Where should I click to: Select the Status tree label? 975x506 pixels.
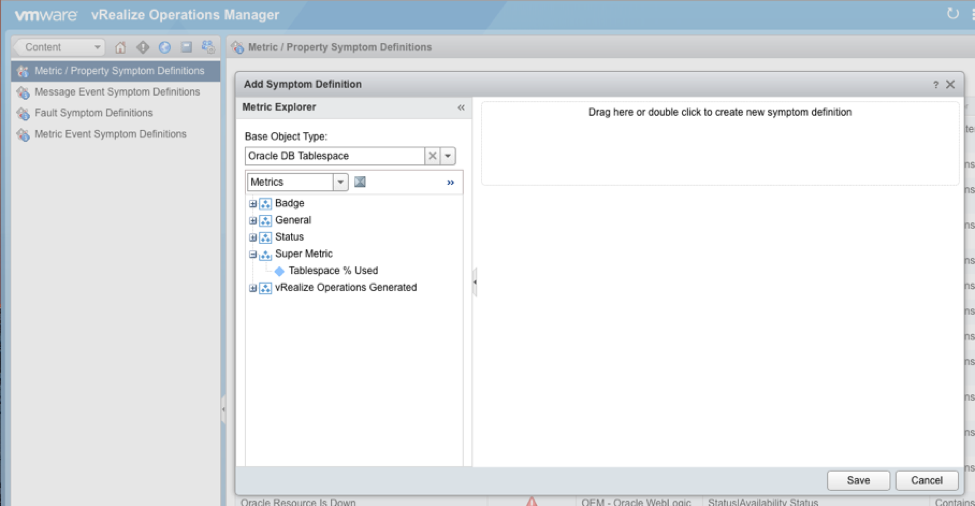pyautogui.click(x=289, y=237)
